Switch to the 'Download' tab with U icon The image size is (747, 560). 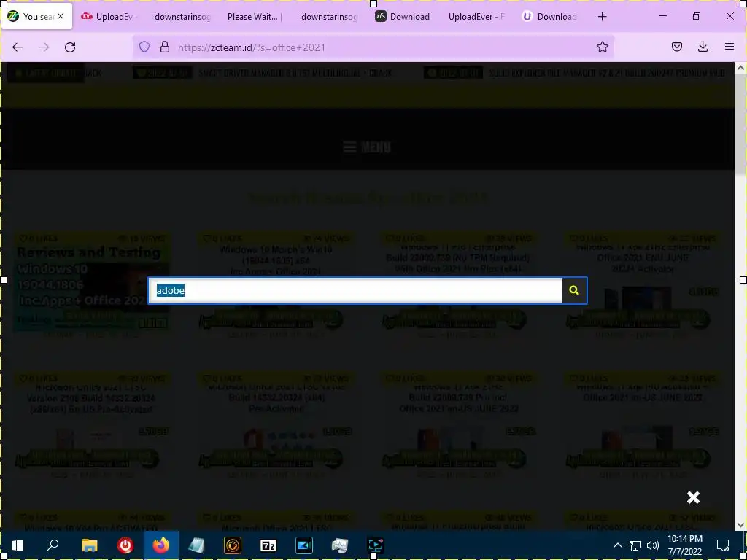click(550, 17)
